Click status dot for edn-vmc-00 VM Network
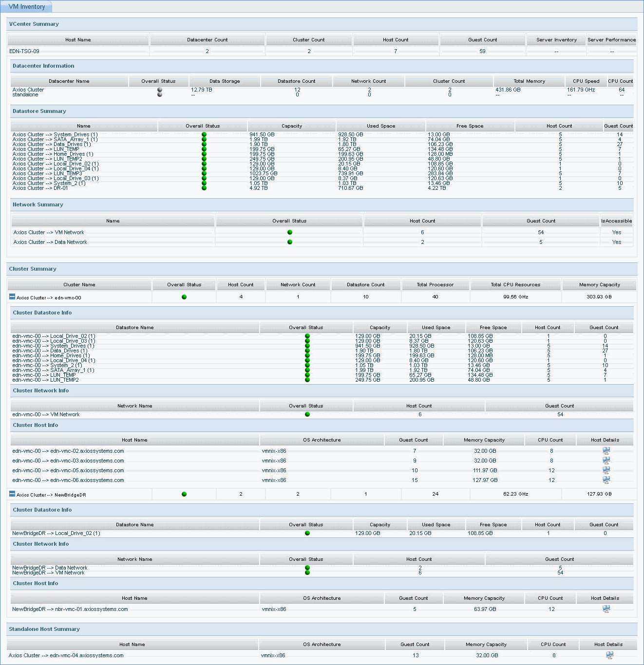Image resolution: width=644 pixels, height=665 pixels. click(307, 414)
